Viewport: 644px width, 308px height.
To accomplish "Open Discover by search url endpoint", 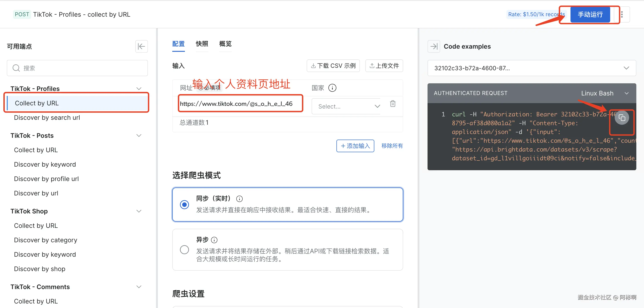I will pos(47,118).
